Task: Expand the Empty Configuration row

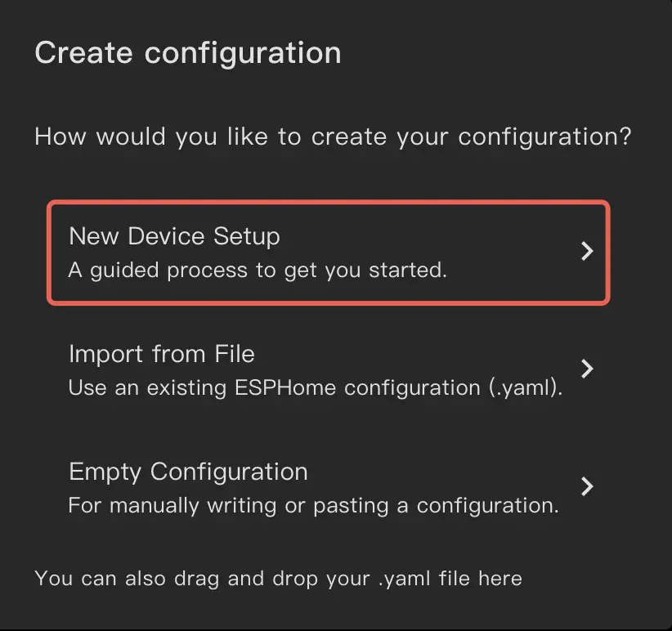Action: tap(586, 486)
